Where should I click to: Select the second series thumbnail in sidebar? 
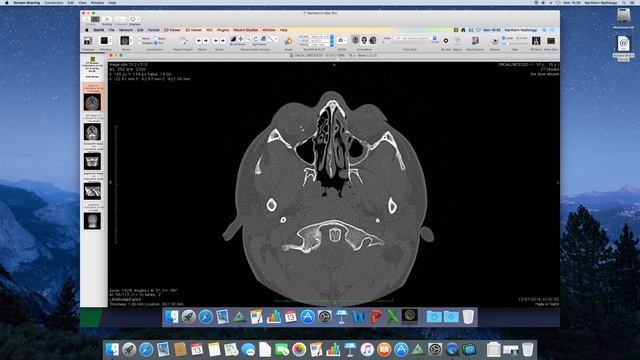92,132
